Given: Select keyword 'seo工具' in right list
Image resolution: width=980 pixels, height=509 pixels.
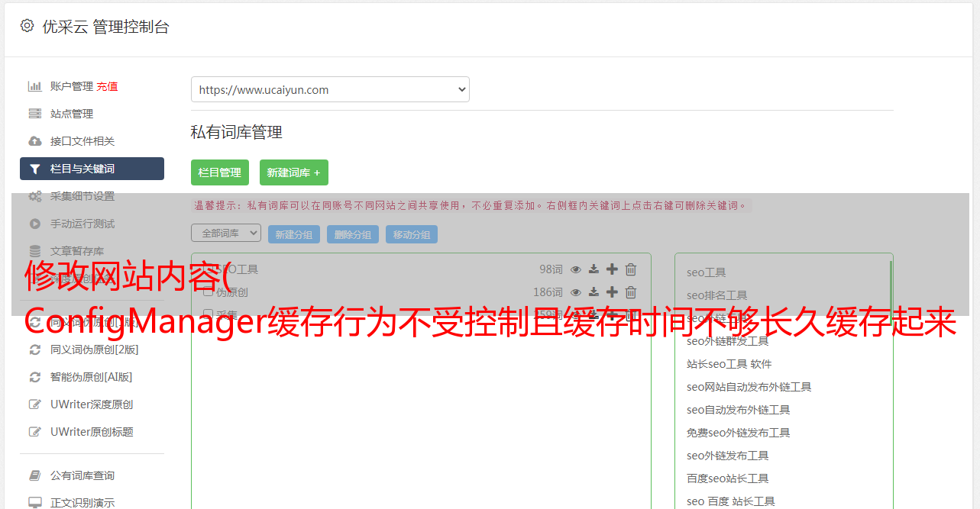Looking at the screenshot, I should 707,272.
